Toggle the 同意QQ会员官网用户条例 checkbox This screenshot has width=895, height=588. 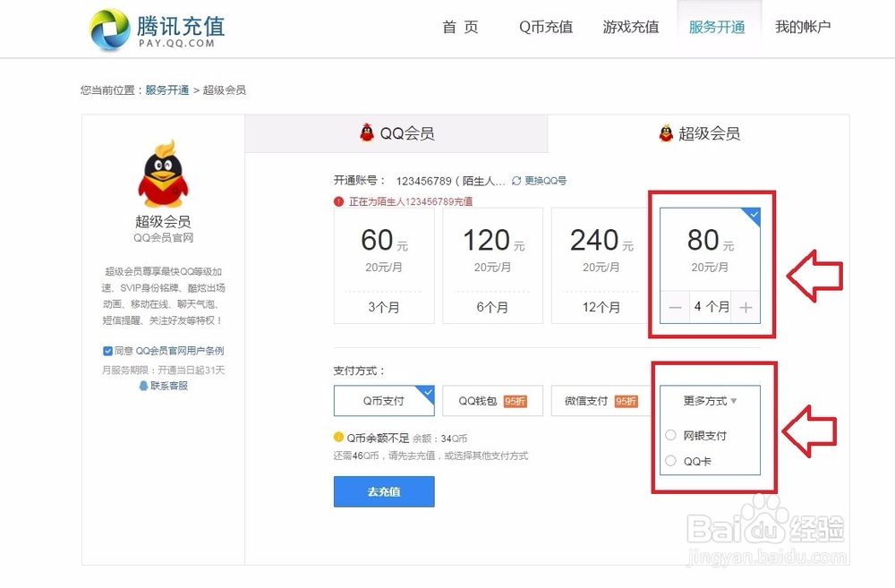pos(108,351)
